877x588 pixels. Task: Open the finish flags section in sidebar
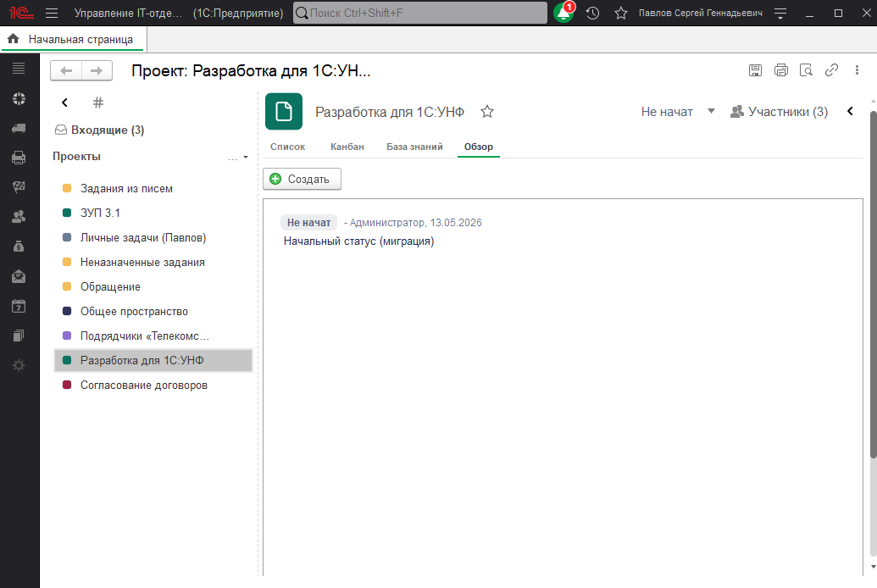19,187
